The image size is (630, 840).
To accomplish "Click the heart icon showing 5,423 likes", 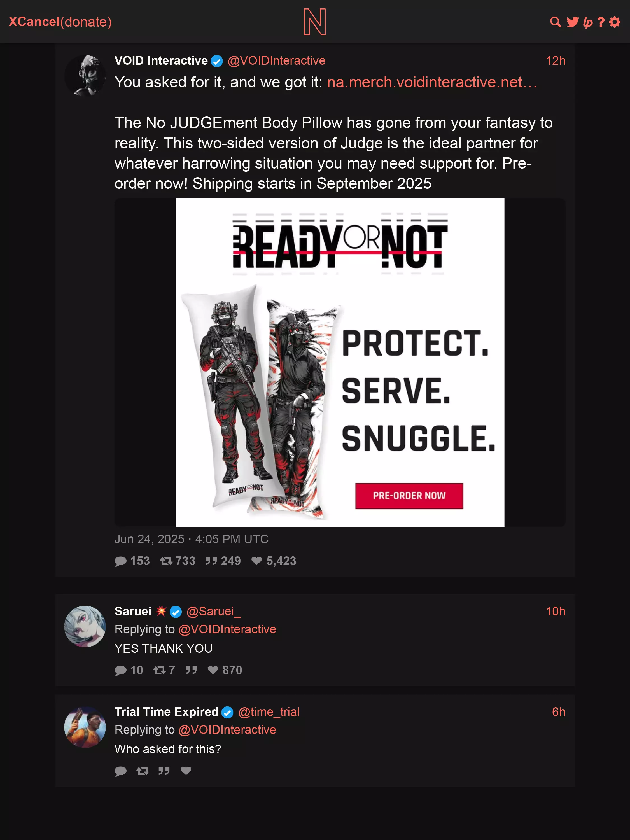I will [257, 561].
